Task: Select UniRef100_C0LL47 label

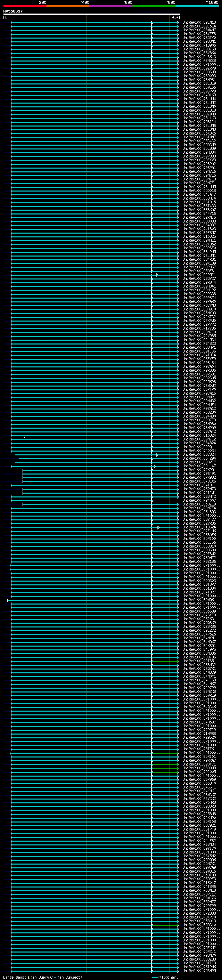Action: 199,466
